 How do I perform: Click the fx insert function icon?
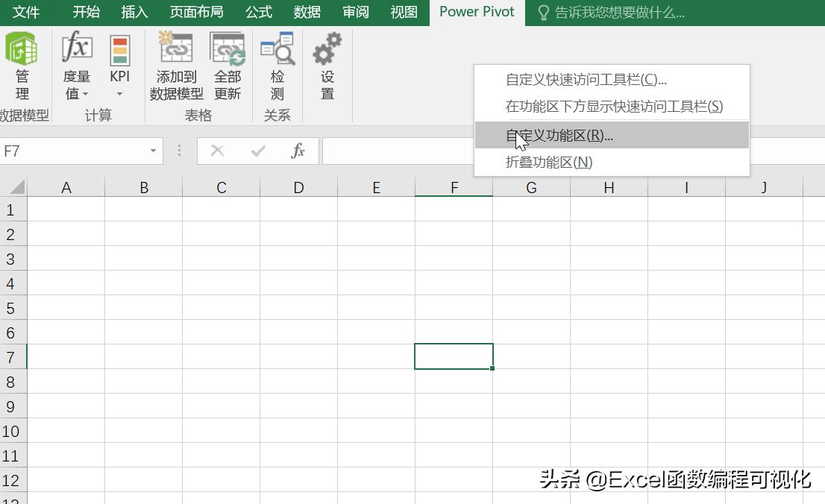[x=298, y=151]
